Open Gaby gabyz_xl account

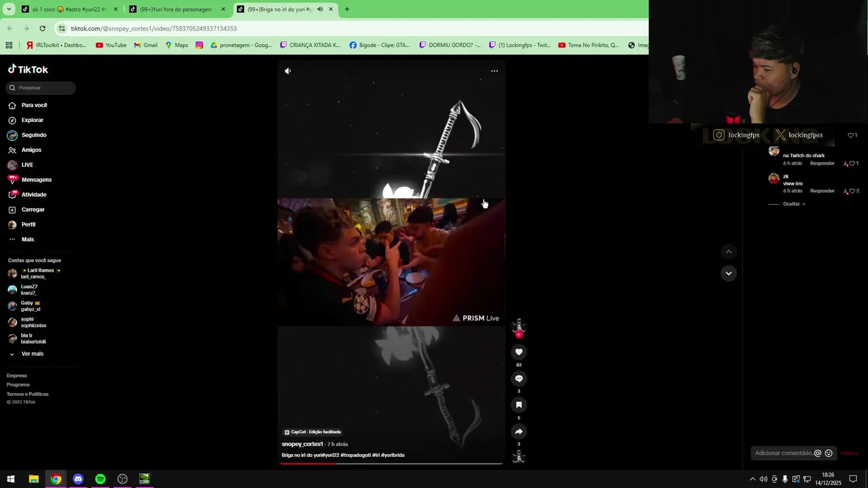click(x=24, y=306)
